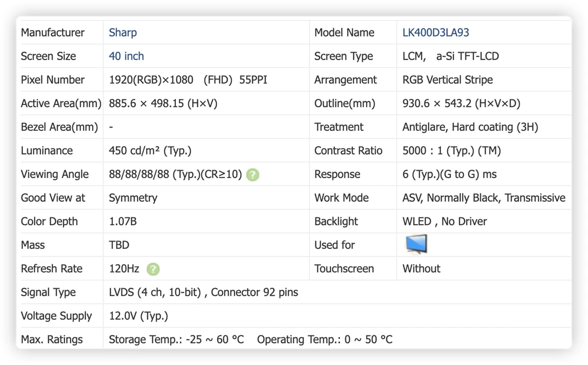Select the Treatment label
Viewport: 588px width, 365px height.
pyautogui.click(x=339, y=127)
